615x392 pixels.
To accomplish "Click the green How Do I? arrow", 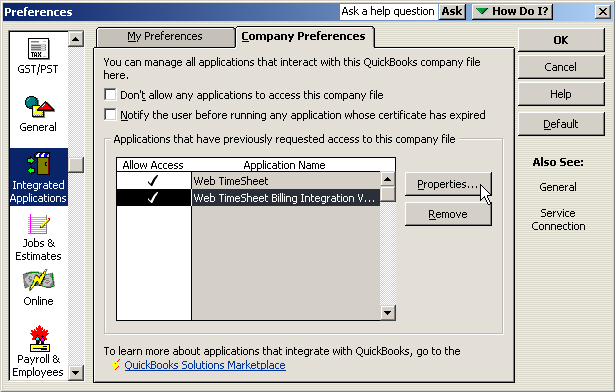I will click(482, 11).
